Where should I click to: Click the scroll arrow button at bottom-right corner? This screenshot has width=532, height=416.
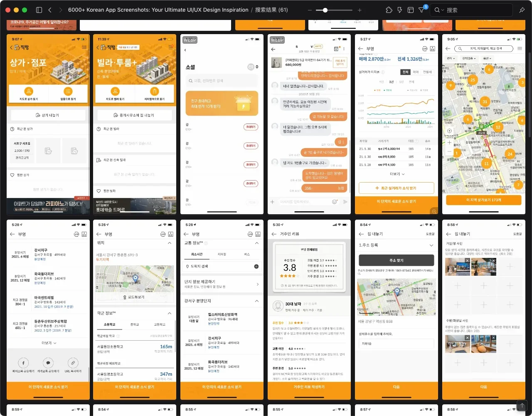pyautogui.click(x=522, y=405)
